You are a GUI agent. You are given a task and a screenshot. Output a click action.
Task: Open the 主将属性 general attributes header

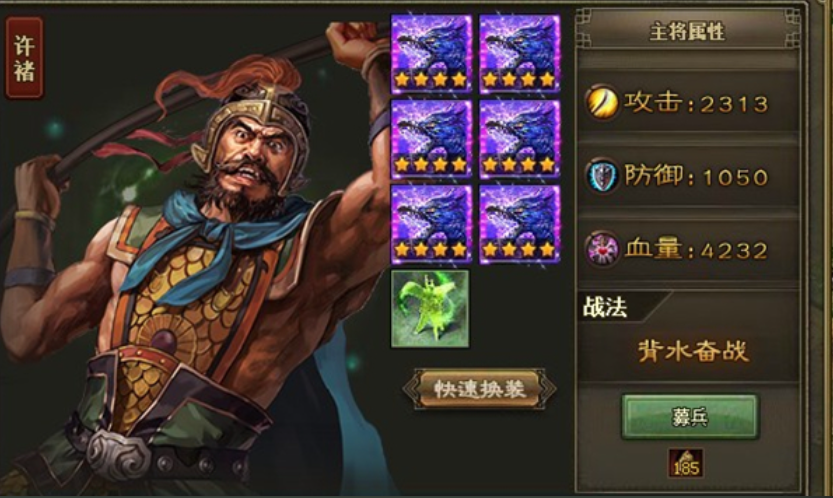pyautogui.click(x=688, y=31)
